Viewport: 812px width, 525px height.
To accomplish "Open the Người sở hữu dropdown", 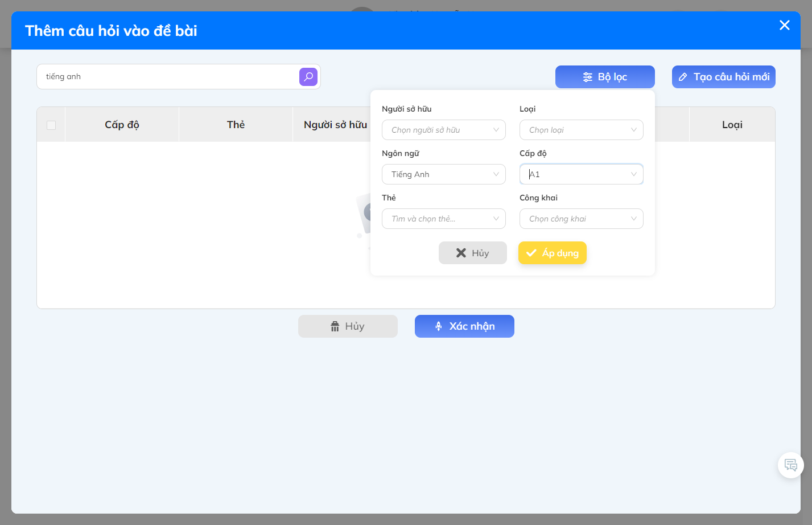I will [443, 130].
